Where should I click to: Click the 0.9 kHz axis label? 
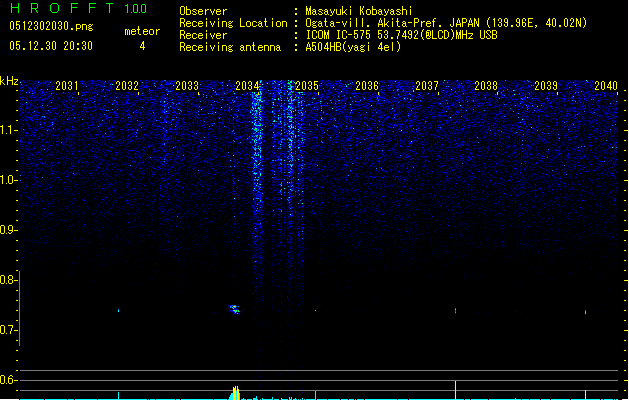[9, 230]
